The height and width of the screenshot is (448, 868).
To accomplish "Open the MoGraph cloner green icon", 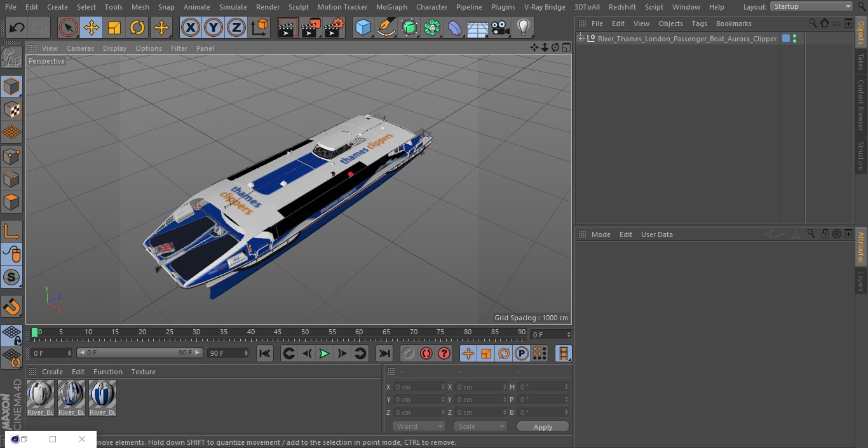I will [x=432, y=27].
